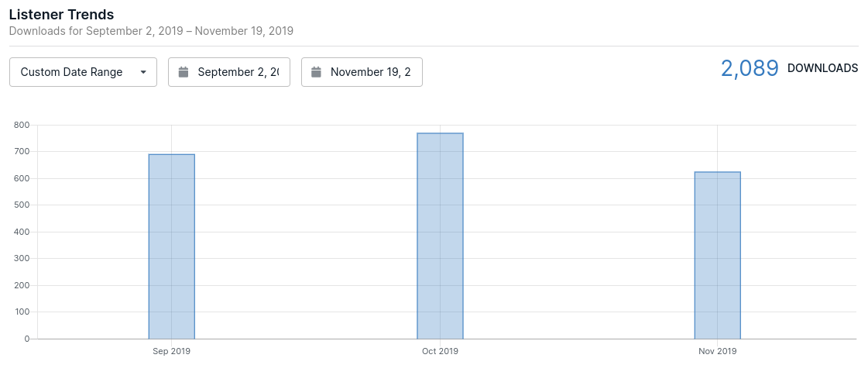Click the DOWNLOADS label text
Image resolution: width=868 pixels, height=365 pixels.
point(822,68)
